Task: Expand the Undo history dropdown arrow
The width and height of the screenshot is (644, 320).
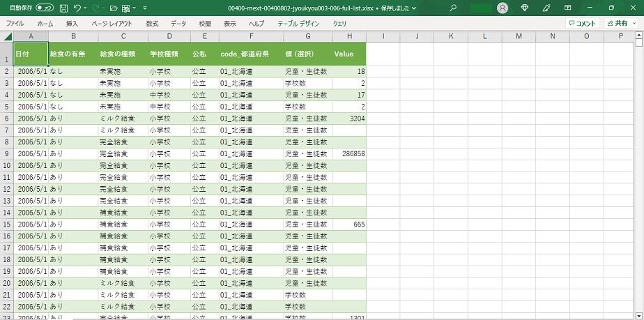Action: coord(86,8)
